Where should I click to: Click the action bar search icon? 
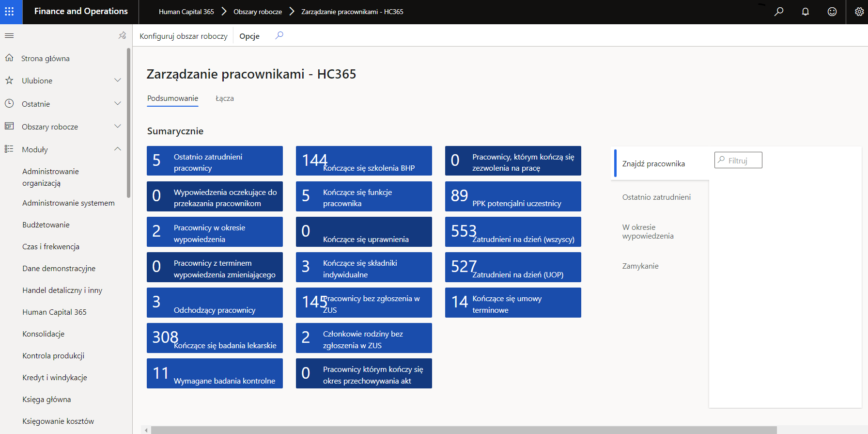[x=279, y=35]
